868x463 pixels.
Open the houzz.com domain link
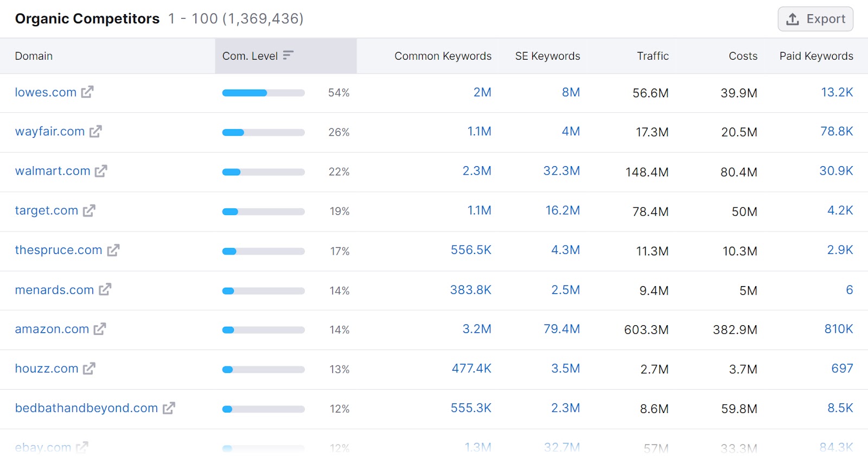(x=47, y=369)
